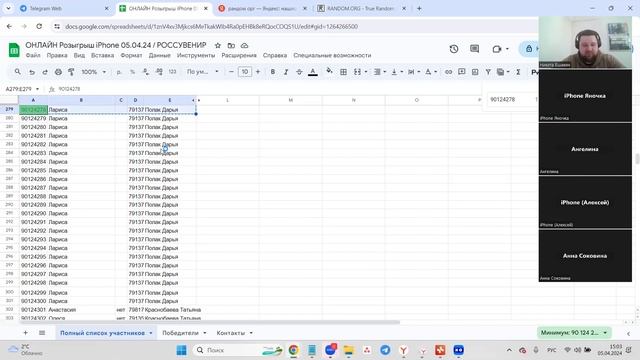Reload the browser page

click(39, 27)
